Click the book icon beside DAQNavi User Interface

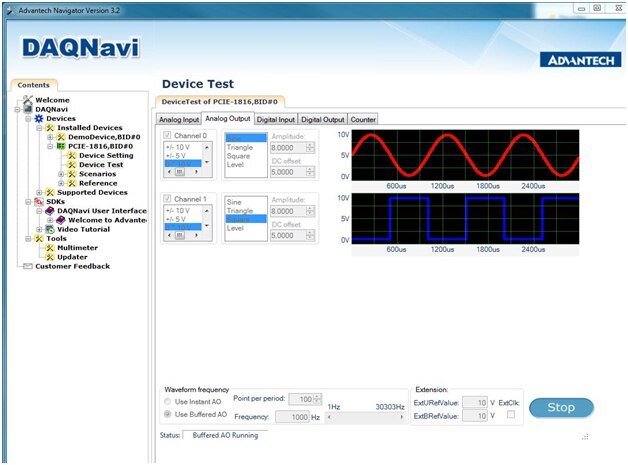(x=50, y=211)
